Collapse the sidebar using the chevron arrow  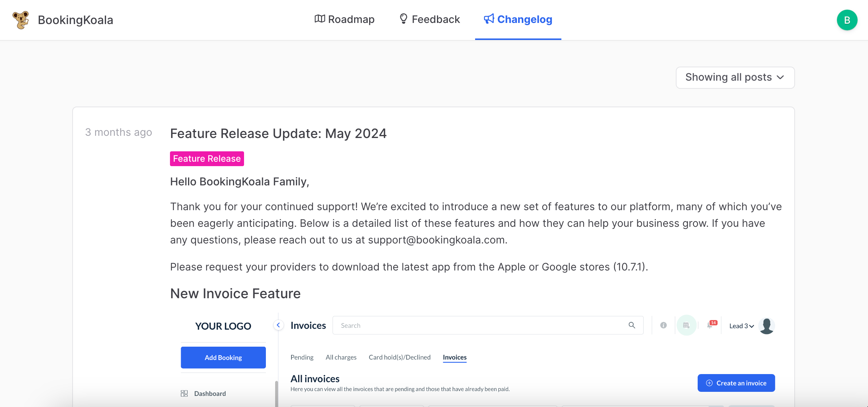pyautogui.click(x=278, y=325)
